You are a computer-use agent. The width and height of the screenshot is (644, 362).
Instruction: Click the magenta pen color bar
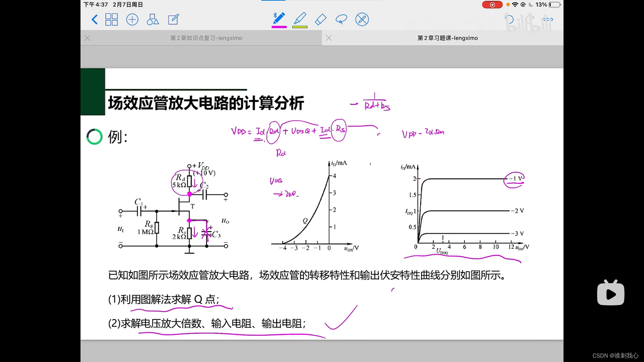point(279,27)
